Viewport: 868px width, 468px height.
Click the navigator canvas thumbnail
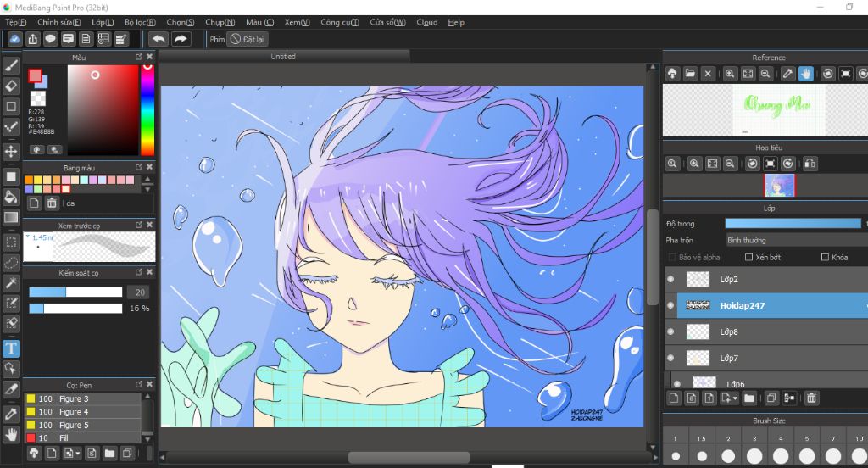(x=780, y=186)
